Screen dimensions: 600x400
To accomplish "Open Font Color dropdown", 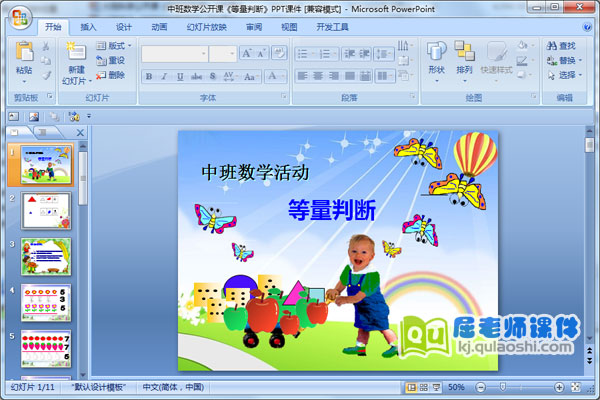I will [x=276, y=76].
